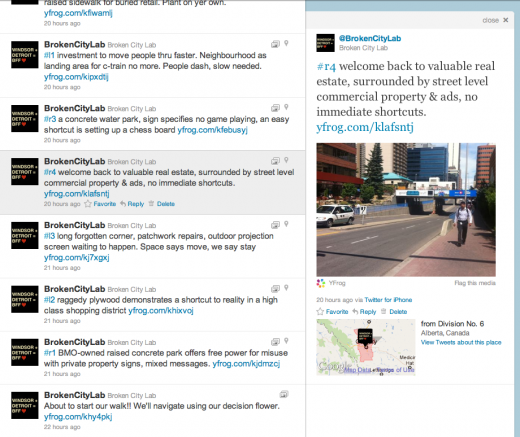
Task: Delete the highlighted #r4 tweet in the timeline
Action: [162, 204]
